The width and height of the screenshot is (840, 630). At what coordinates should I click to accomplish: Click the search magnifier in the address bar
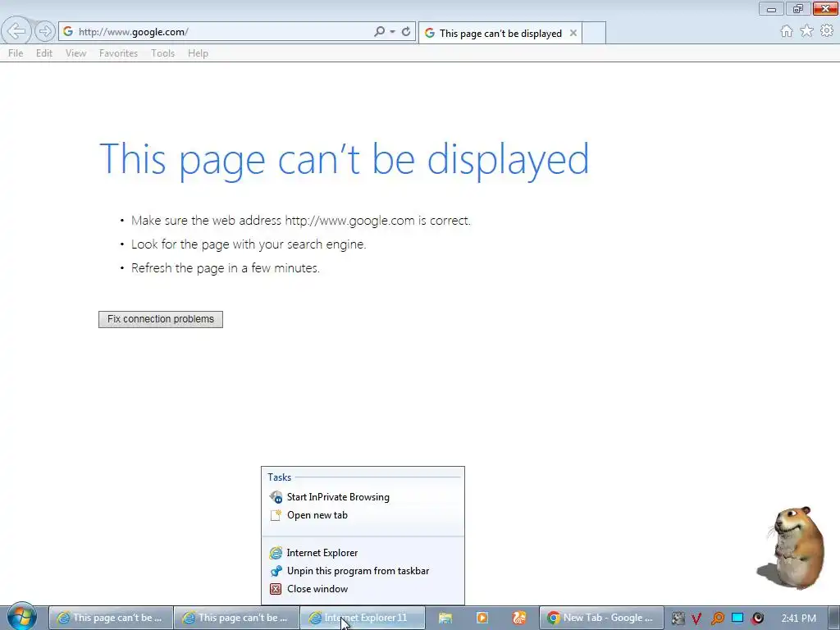coord(379,32)
